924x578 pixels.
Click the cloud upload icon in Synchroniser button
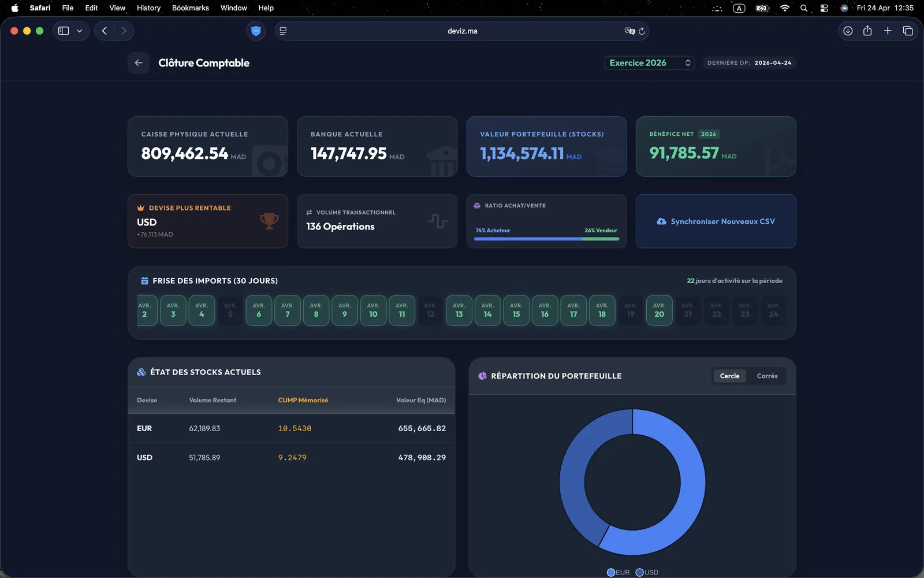661,221
